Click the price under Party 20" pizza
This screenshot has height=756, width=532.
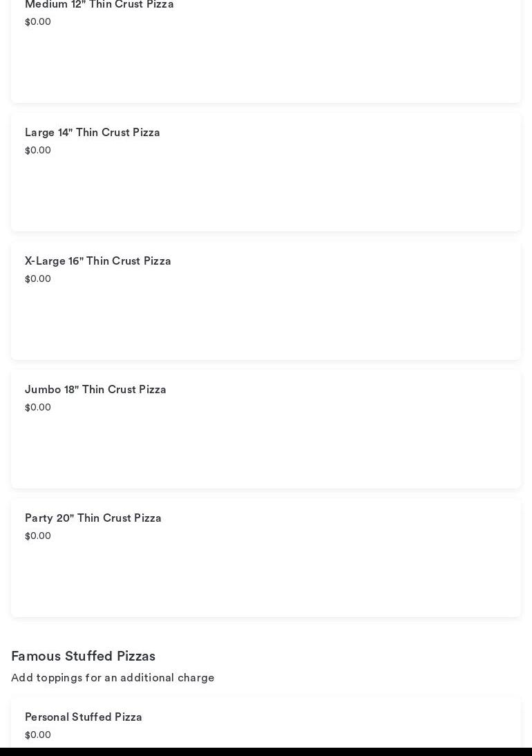tap(38, 536)
